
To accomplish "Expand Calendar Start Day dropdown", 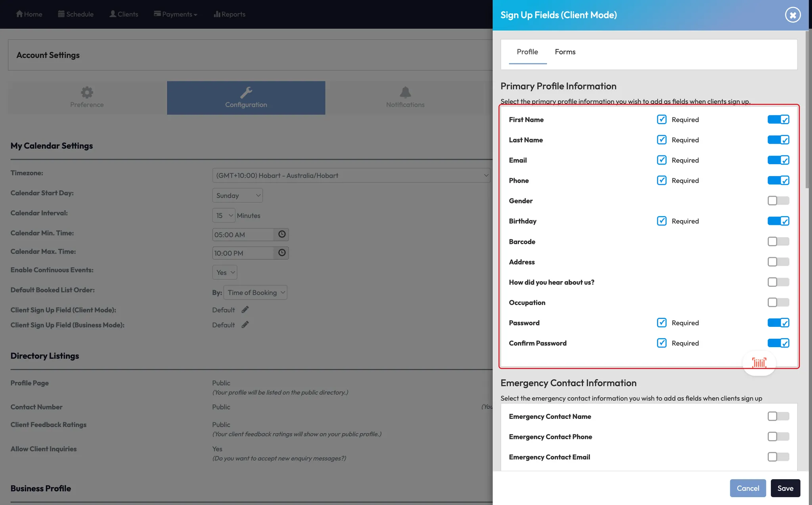I will coord(237,196).
